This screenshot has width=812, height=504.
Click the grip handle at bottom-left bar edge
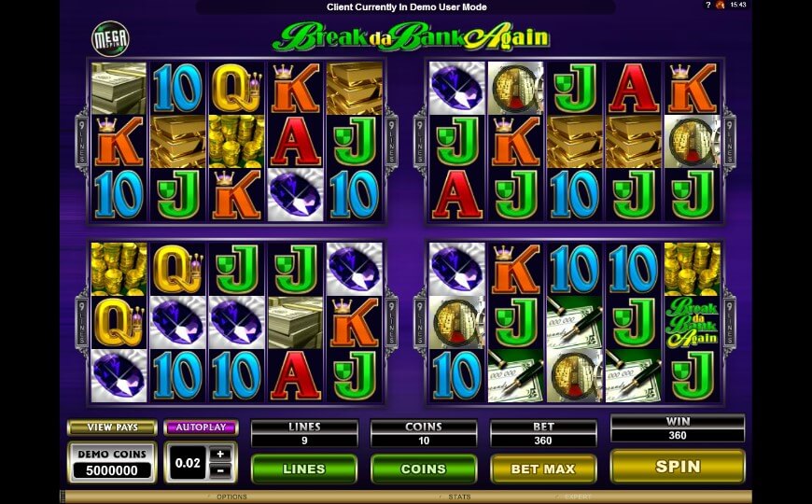click(x=63, y=497)
